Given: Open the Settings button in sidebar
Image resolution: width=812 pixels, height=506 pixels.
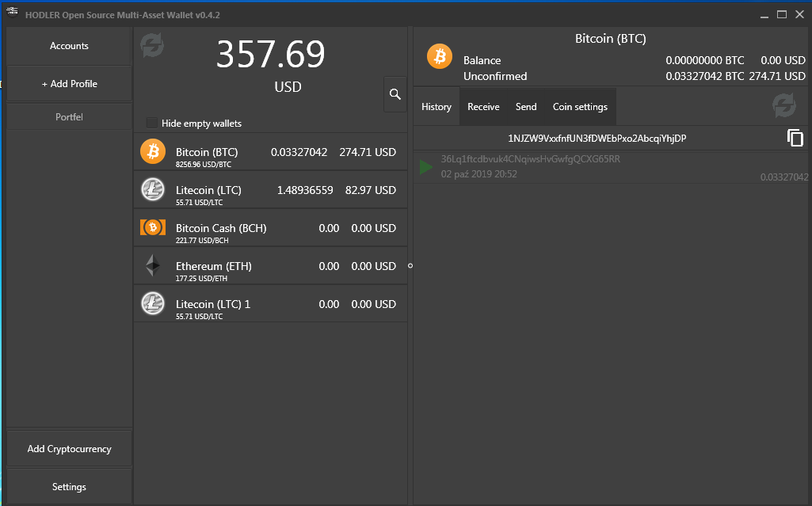Looking at the screenshot, I should pyautogui.click(x=70, y=487).
